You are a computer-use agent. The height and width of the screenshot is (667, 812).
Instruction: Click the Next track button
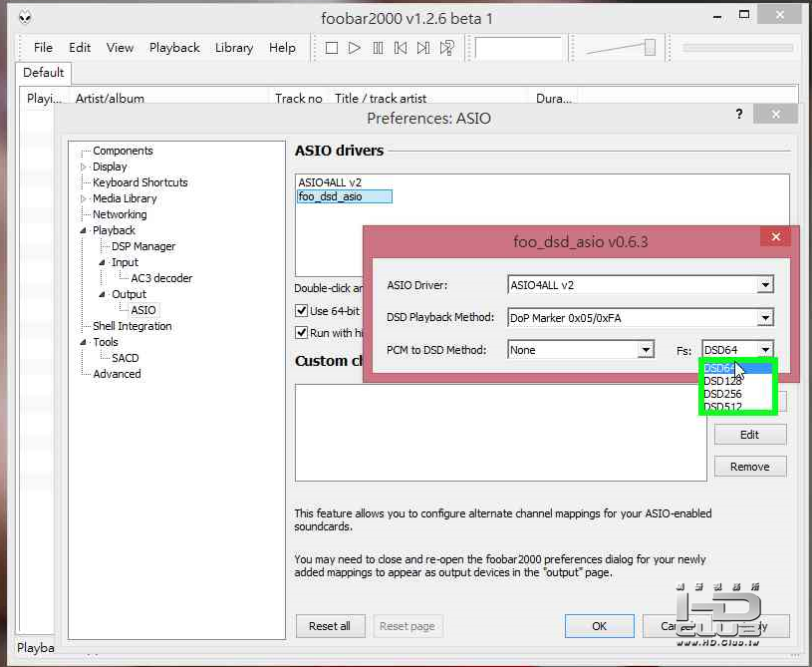[423, 48]
